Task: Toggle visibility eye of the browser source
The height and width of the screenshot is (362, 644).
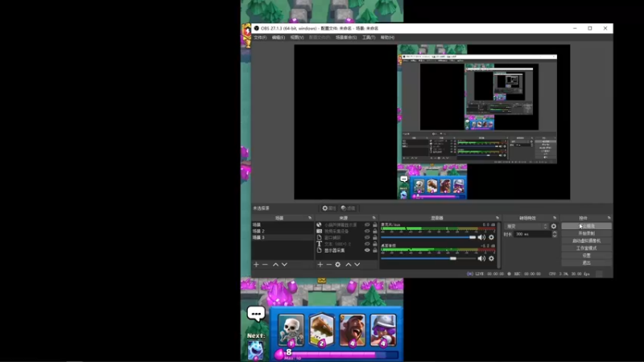Action: point(367,225)
